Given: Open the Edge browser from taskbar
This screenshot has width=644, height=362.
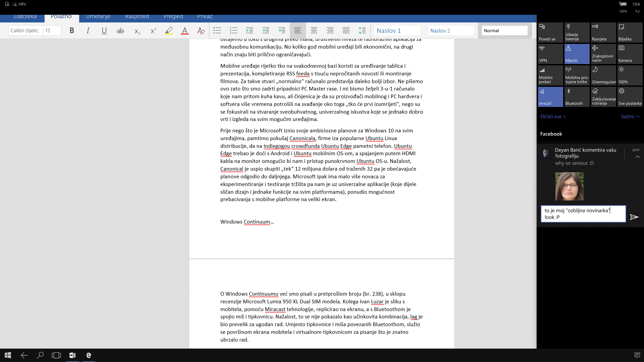Looking at the screenshot, I should pos(89,355).
